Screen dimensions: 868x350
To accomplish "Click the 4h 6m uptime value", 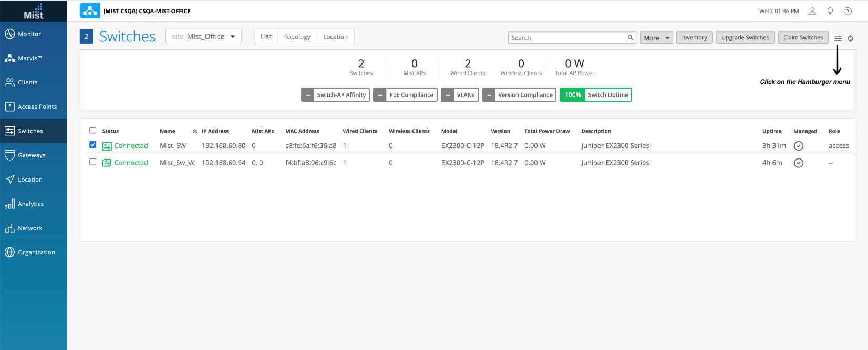I will point(772,163).
